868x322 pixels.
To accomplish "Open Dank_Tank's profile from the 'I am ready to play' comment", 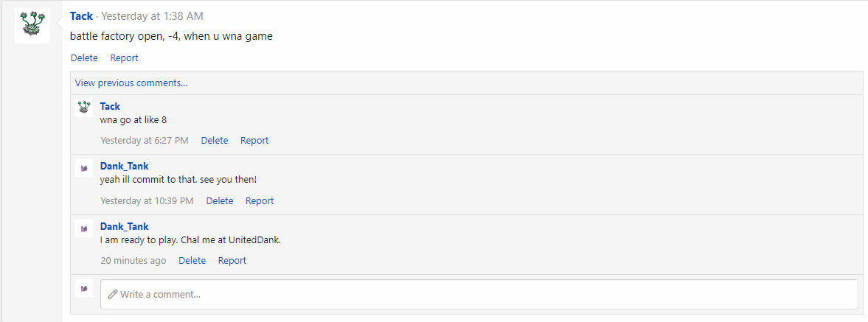I will (124, 227).
